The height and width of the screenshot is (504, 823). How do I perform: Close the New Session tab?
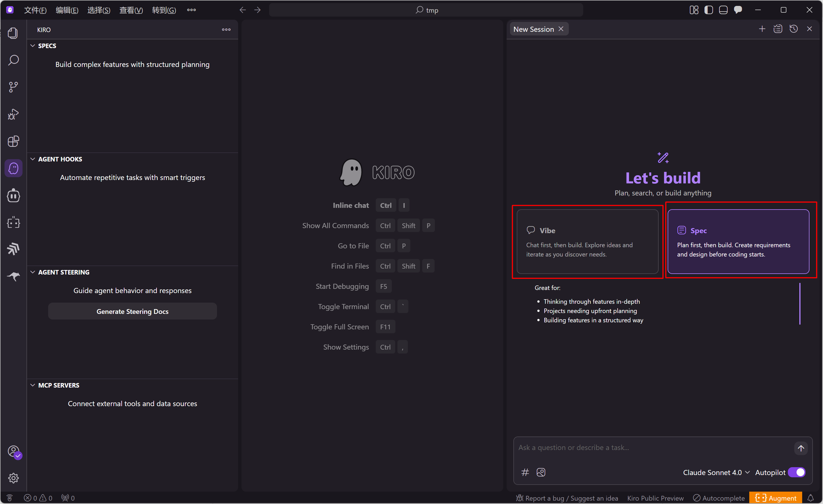pos(561,29)
